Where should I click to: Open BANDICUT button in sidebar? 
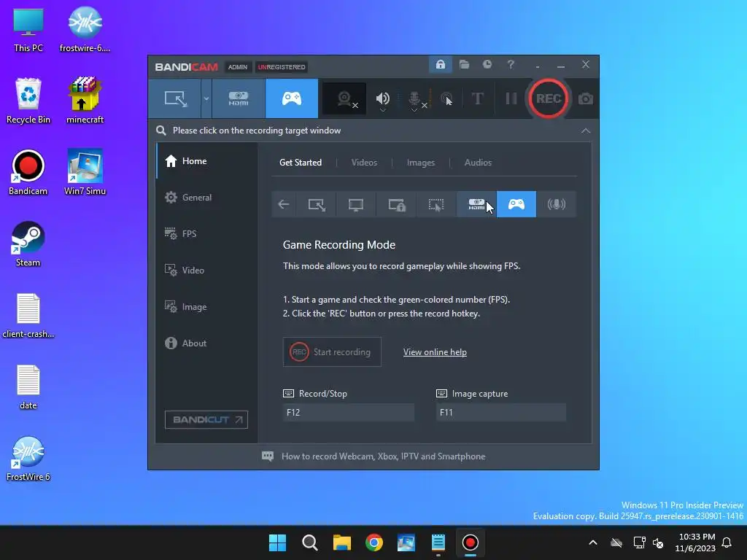[206, 419]
